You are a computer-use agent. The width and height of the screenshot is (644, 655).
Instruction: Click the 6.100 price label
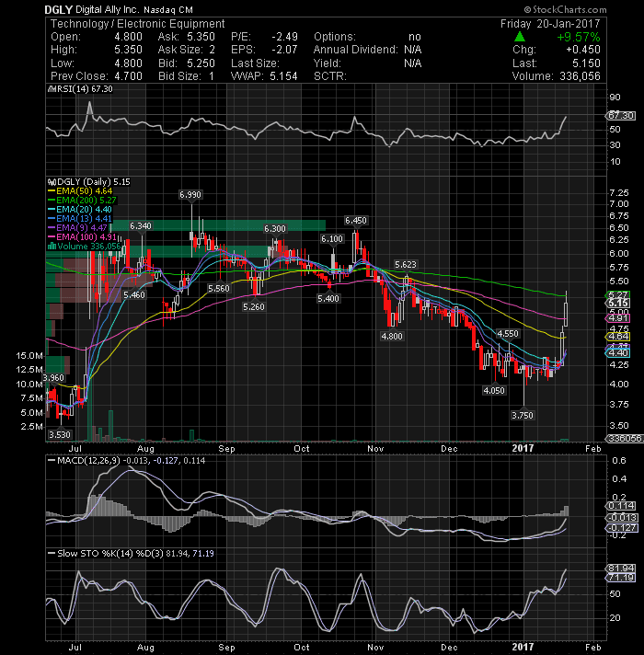(x=332, y=239)
